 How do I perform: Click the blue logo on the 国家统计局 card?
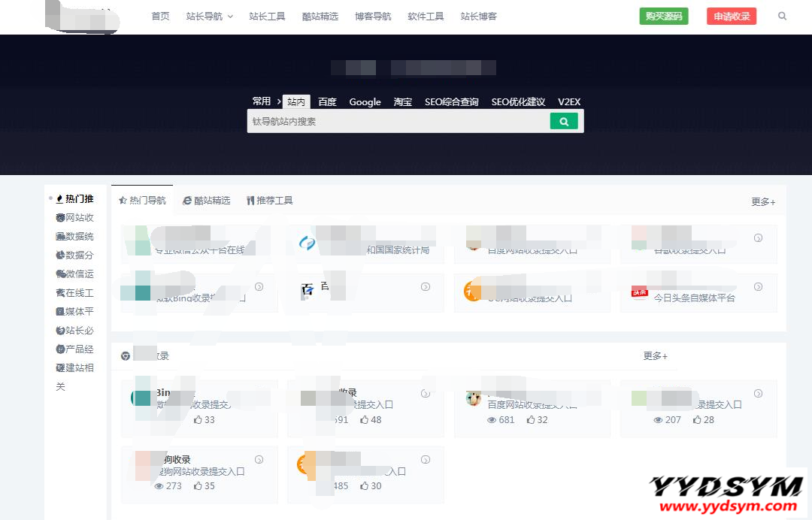click(307, 243)
